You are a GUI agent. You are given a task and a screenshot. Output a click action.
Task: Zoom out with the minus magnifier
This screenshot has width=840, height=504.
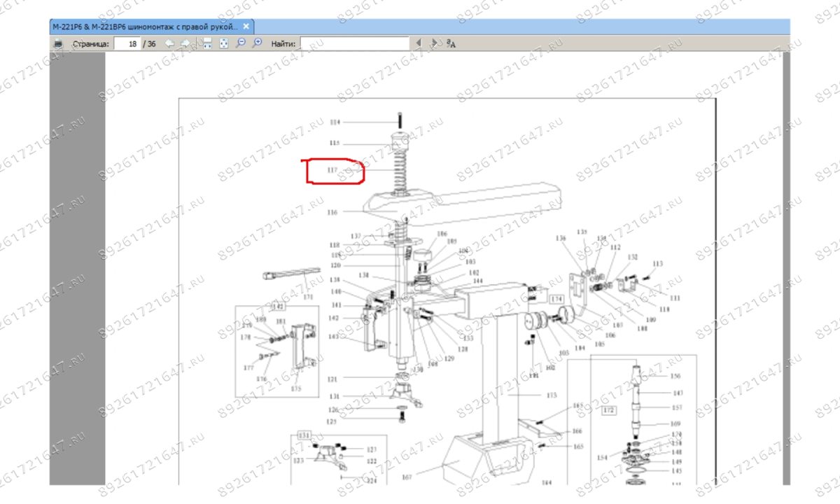[241, 43]
